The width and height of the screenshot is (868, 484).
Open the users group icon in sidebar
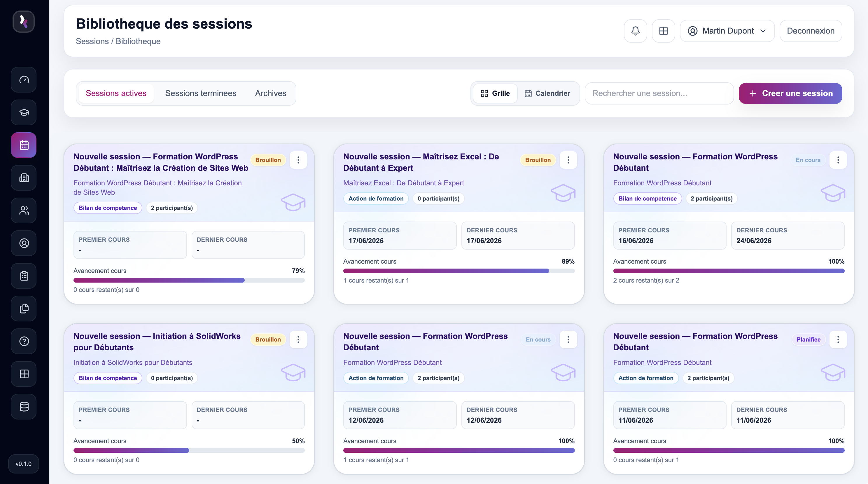click(24, 211)
